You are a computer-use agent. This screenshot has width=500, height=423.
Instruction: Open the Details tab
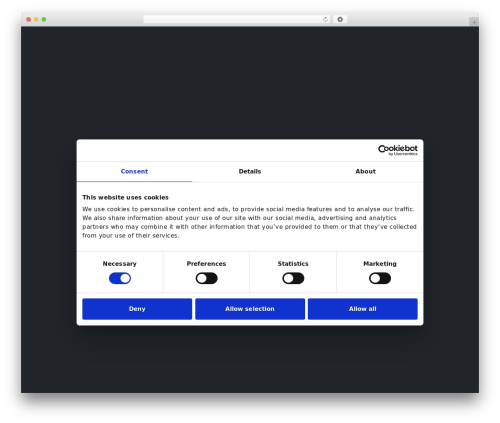[x=250, y=172]
